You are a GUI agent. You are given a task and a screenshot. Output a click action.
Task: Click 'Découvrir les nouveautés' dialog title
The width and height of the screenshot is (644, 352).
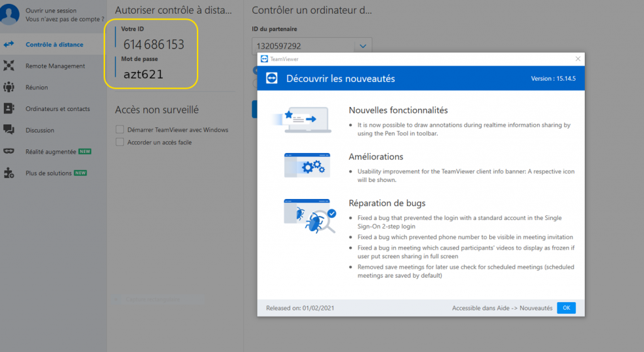pyautogui.click(x=340, y=79)
